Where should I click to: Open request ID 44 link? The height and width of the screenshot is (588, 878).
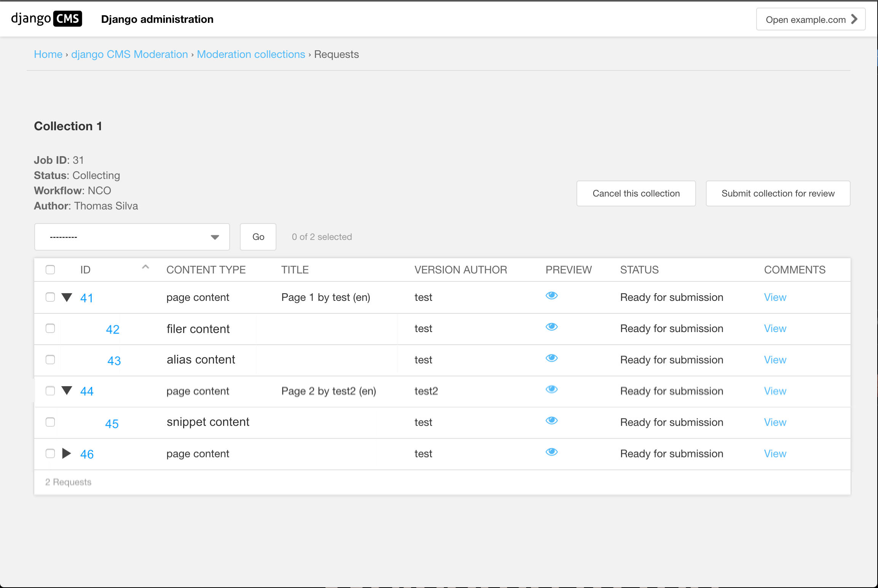pyautogui.click(x=87, y=391)
